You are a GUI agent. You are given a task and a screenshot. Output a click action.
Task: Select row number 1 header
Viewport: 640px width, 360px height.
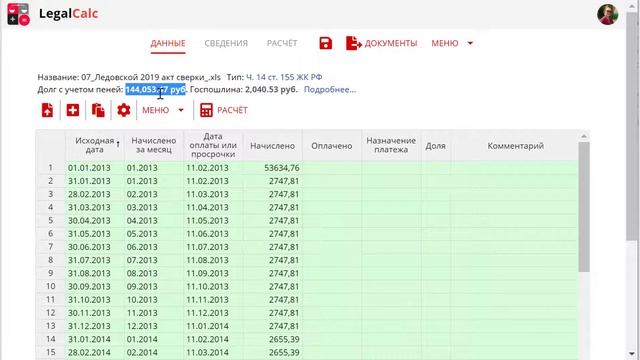click(x=51, y=168)
